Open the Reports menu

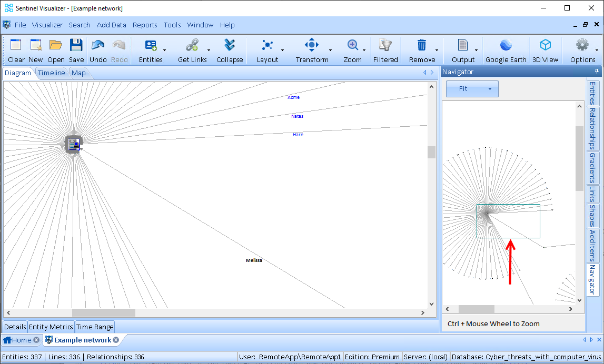(x=145, y=25)
